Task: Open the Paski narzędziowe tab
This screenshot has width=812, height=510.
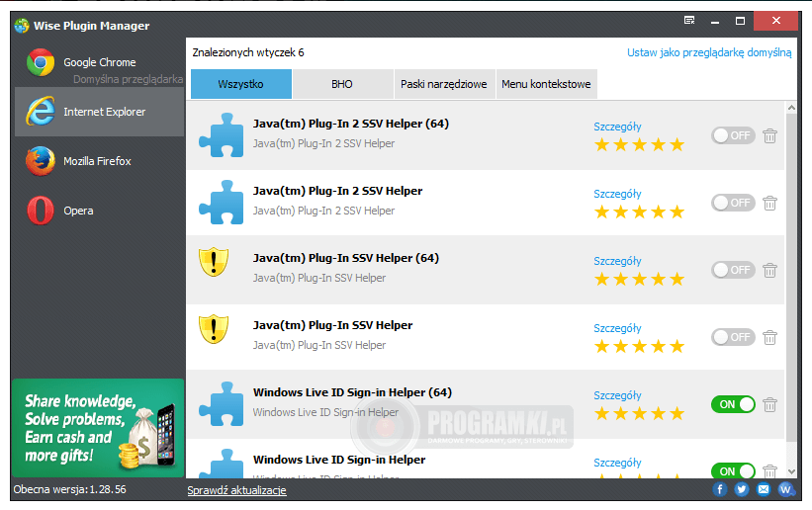Action: tap(444, 84)
